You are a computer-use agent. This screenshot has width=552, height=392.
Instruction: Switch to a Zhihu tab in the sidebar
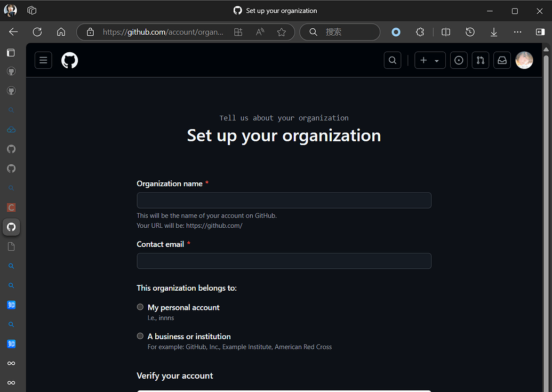(x=11, y=305)
